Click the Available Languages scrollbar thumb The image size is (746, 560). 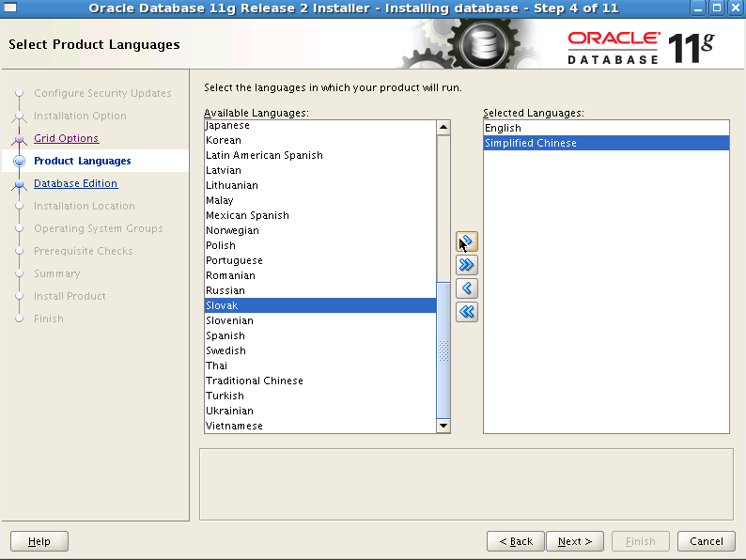[443, 350]
